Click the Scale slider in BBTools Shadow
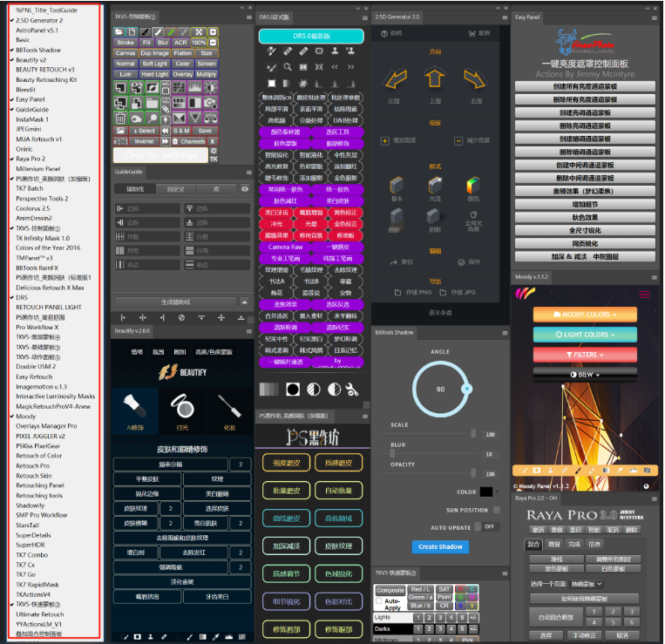Image resolution: width=665 pixels, height=644 pixels. point(429,434)
